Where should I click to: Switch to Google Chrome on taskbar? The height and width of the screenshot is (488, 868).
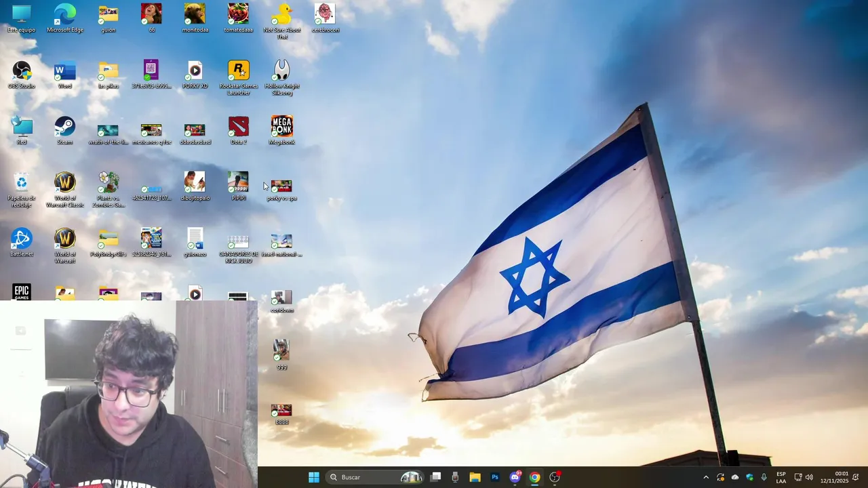pyautogui.click(x=534, y=477)
